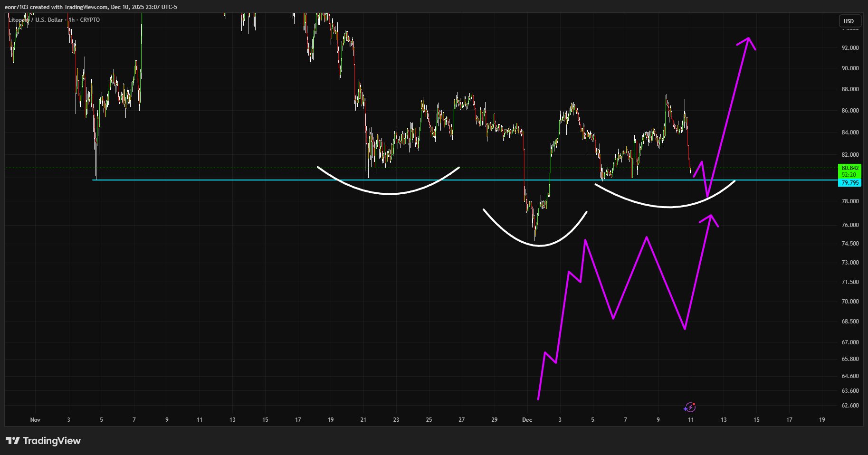
Task: Click the green 80.842 current price label
Action: click(849, 168)
